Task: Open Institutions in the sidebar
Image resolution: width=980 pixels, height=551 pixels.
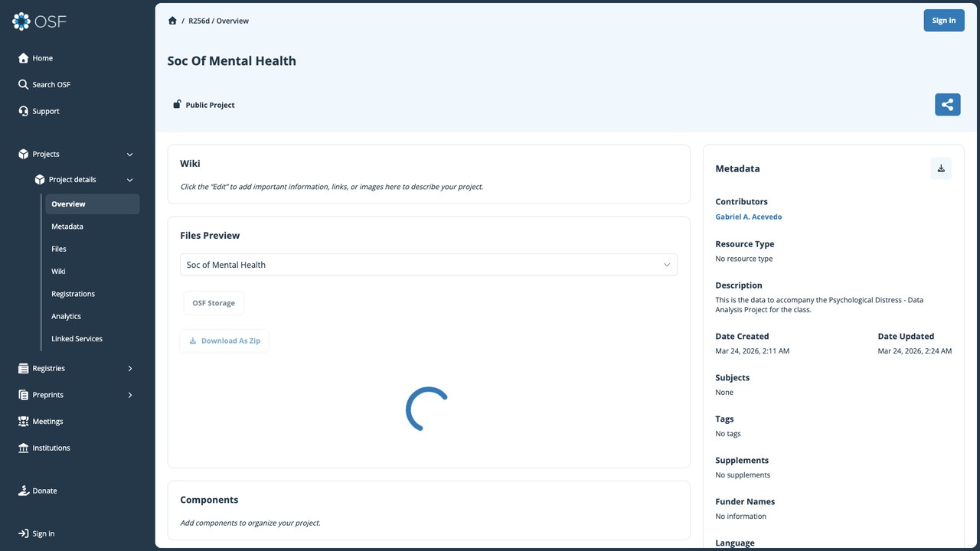Action: (44, 448)
